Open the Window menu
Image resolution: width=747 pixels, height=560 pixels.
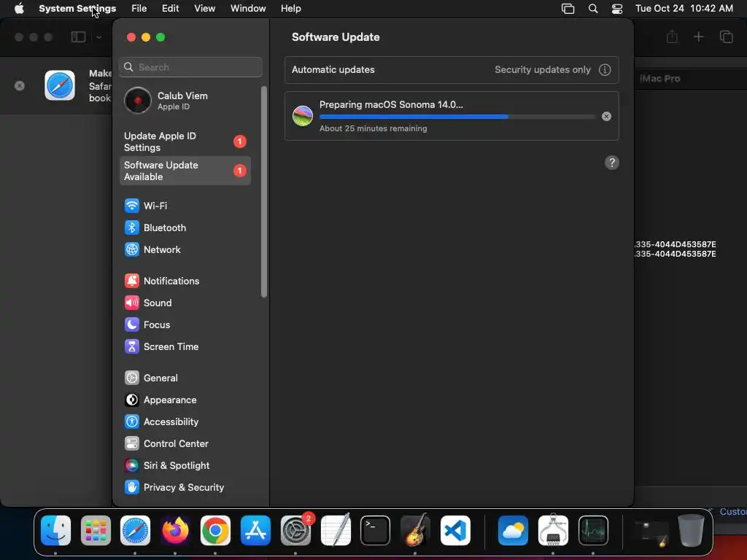[248, 9]
